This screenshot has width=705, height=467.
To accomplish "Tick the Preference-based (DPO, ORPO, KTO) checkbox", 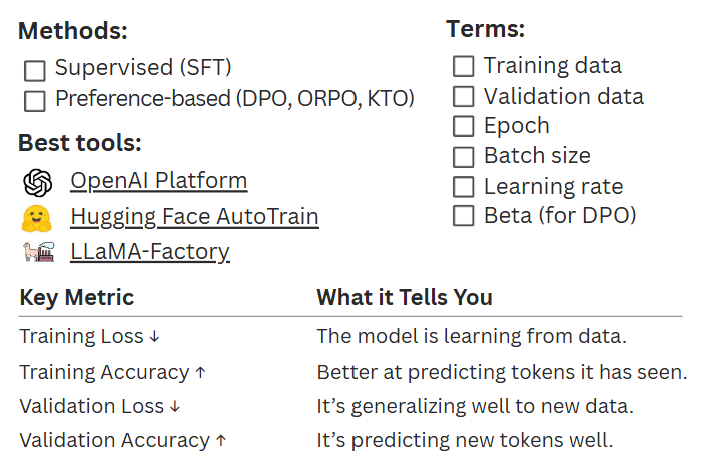I will click(35, 100).
